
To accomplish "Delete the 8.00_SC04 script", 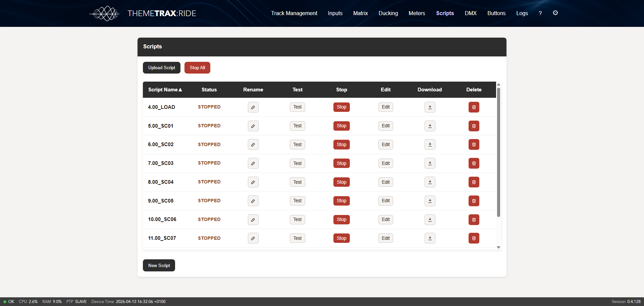I will point(474,182).
